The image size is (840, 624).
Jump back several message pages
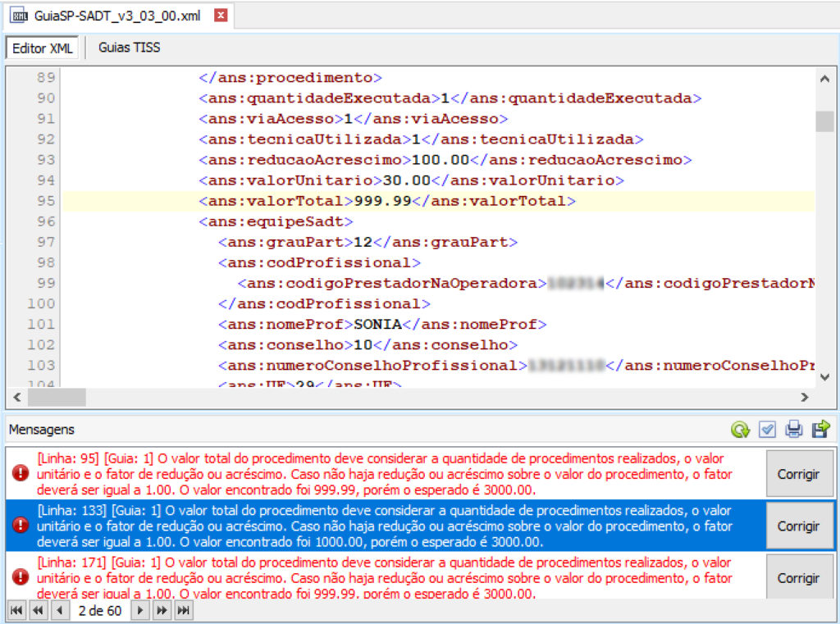[x=38, y=611]
